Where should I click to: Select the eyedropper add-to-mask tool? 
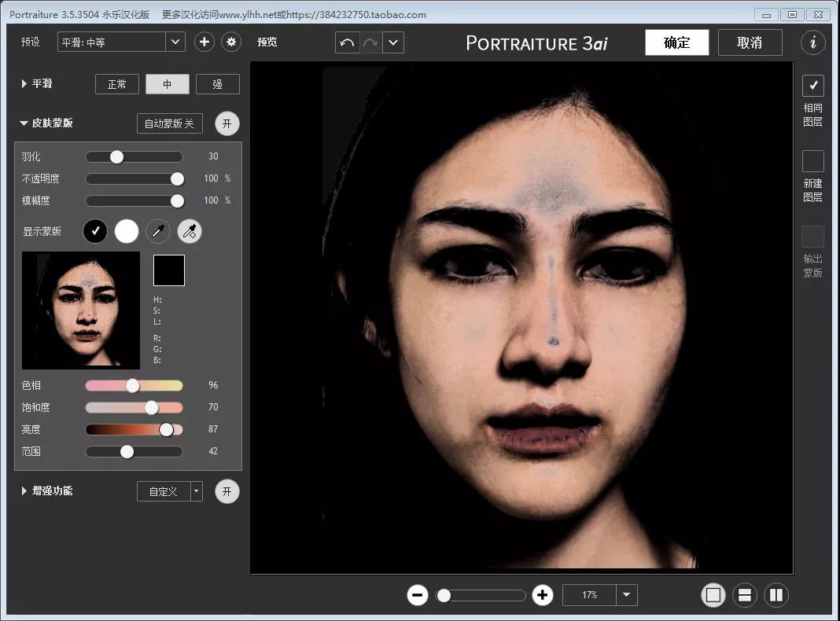pos(190,231)
